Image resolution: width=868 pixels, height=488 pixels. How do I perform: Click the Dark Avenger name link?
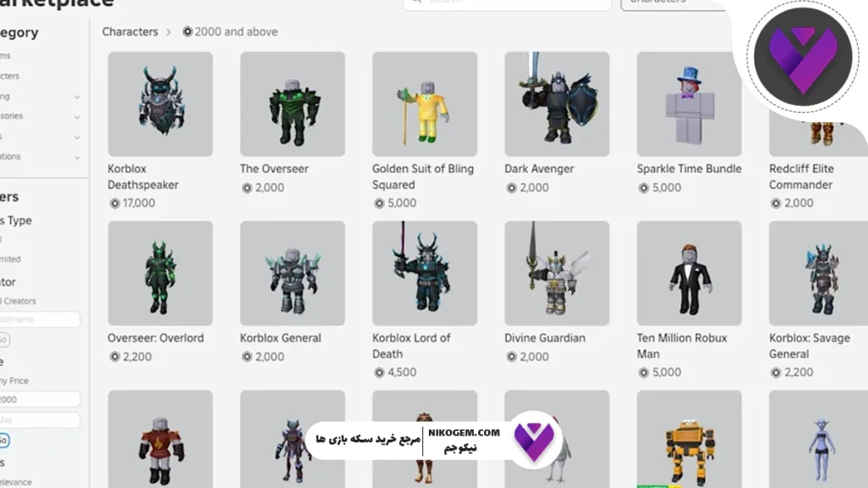(539, 169)
